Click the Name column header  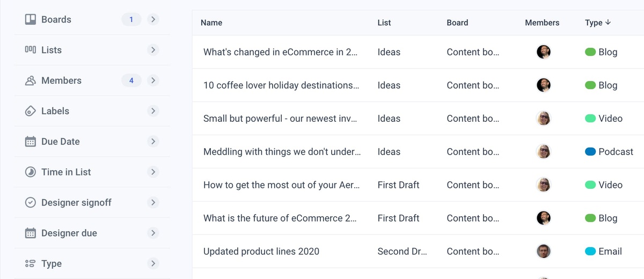point(211,23)
